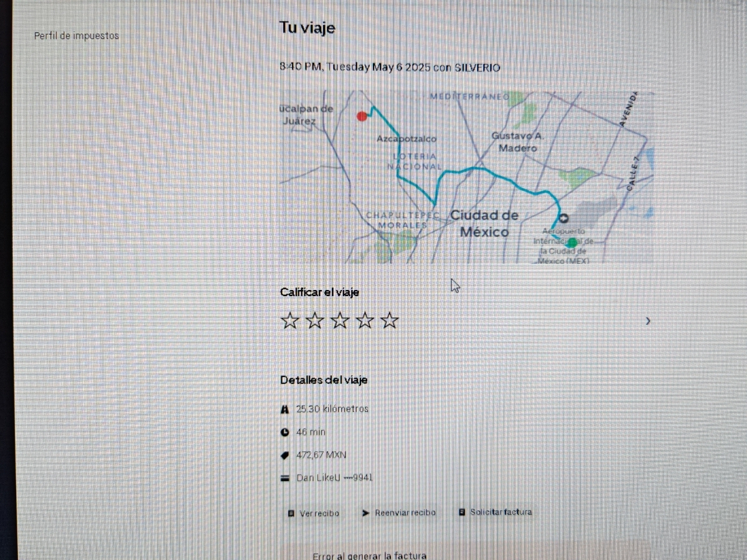
Task: Click the Gustavo A. Madero map label
Action: click(517, 142)
